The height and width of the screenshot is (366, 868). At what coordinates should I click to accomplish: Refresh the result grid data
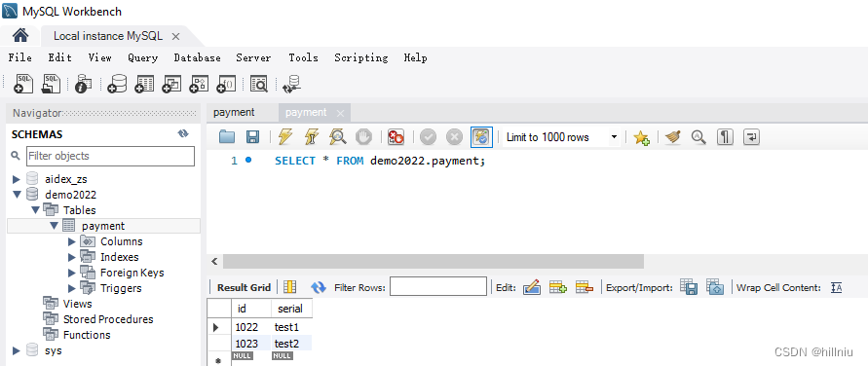319,287
